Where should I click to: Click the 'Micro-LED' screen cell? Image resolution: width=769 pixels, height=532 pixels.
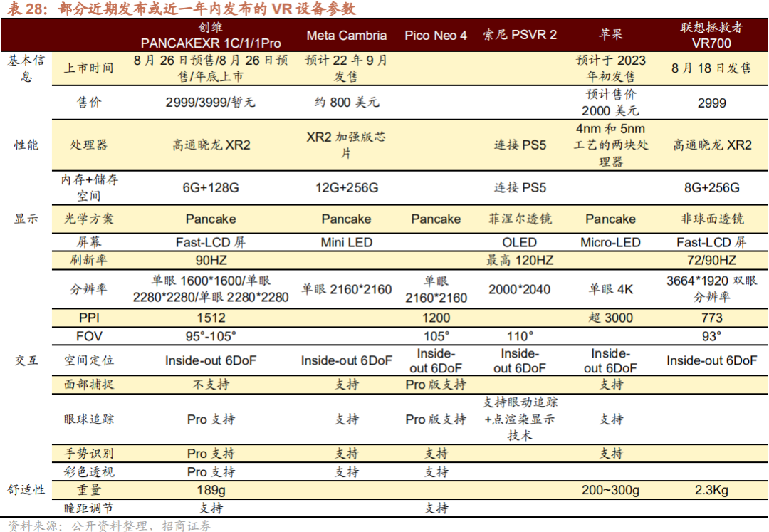[610, 242]
